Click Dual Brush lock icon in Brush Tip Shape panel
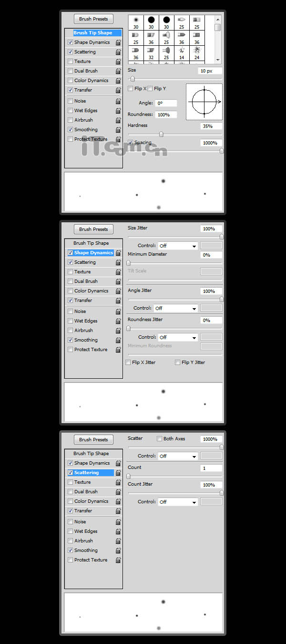Screen dimensions: 286x644 click(118, 71)
